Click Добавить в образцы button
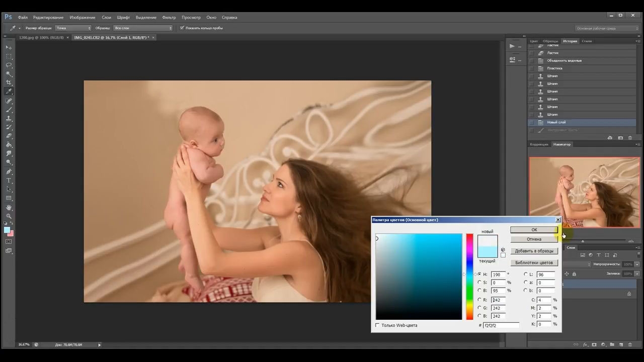This screenshot has width=644, height=362. pyautogui.click(x=534, y=251)
